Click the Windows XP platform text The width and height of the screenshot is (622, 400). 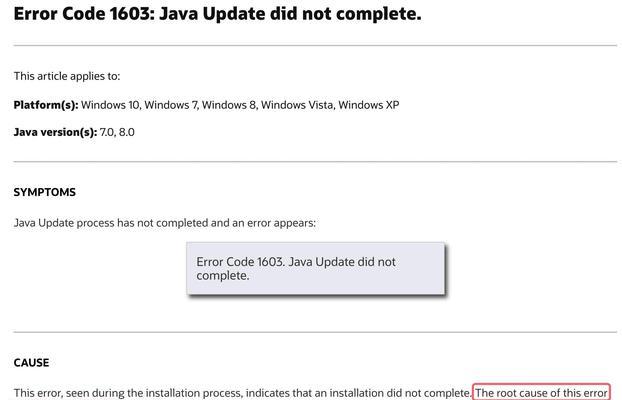[369, 105]
